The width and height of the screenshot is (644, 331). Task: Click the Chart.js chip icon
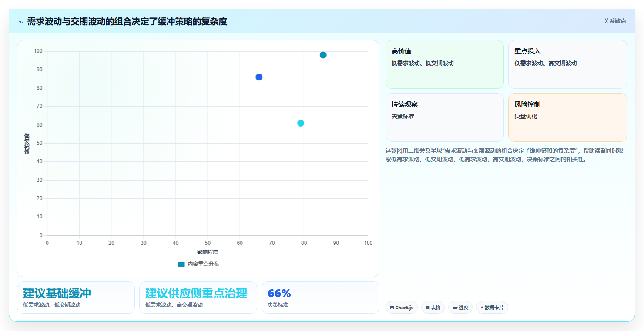tap(392, 308)
